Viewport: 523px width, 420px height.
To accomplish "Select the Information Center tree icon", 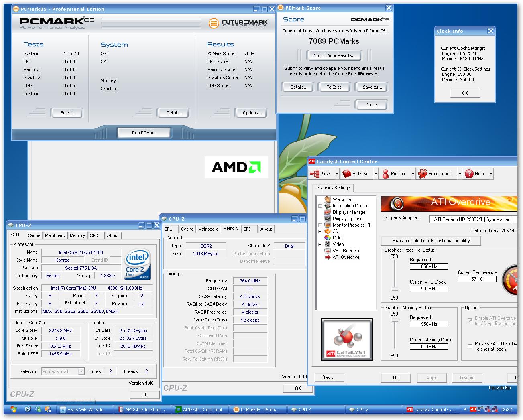I will pos(328,206).
